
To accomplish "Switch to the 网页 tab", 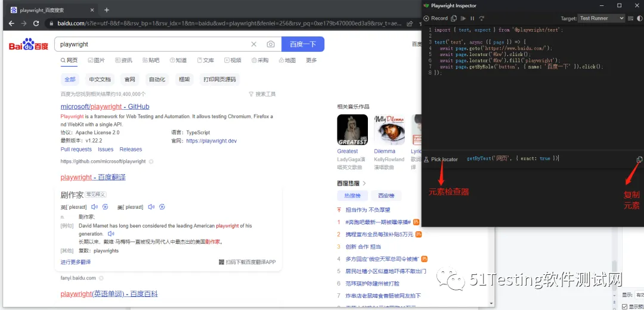I will click(69, 60).
